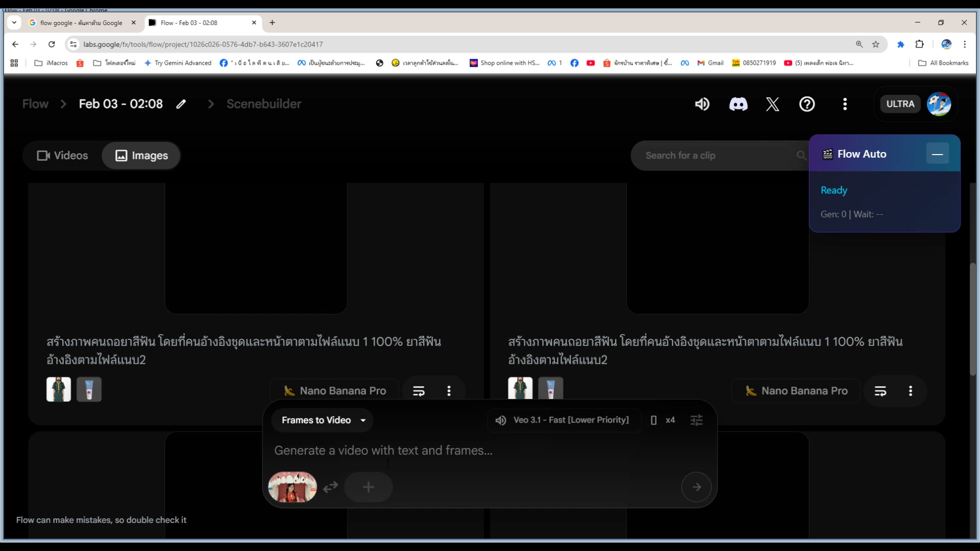Add a frame with the plus icon
The height and width of the screenshot is (551, 980).
pyautogui.click(x=368, y=487)
